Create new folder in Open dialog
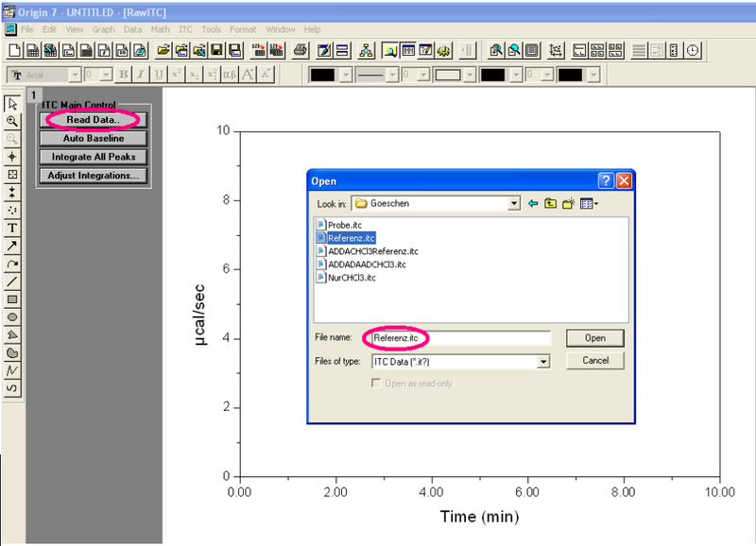The width and height of the screenshot is (756, 546). click(x=569, y=203)
